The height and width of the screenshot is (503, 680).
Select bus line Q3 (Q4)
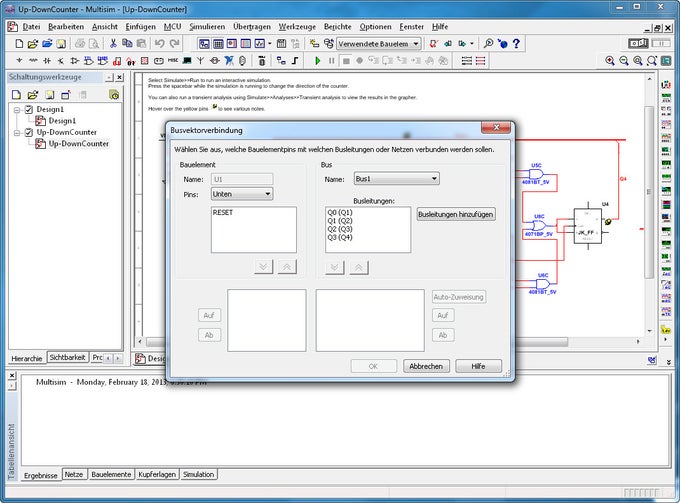click(x=340, y=237)
